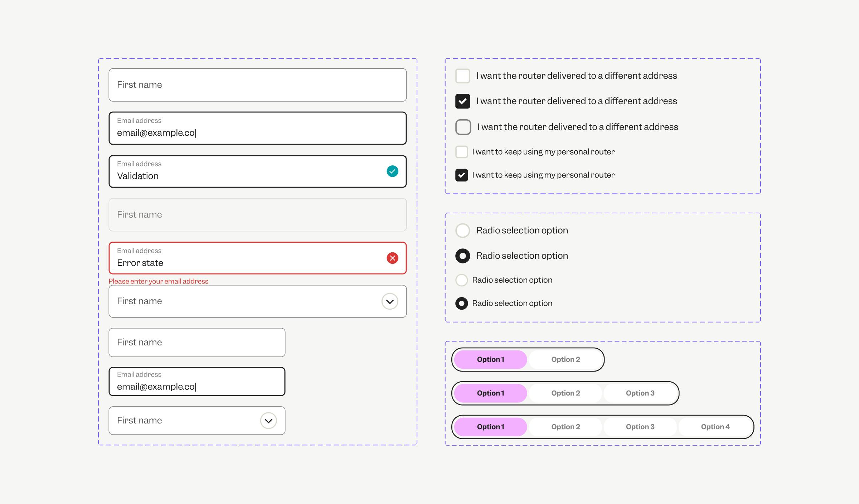The width and height of the screenshot is (859, 504).
Task: Click the large selected radio button
Action: pyautogui.click(x=462, y=256)
